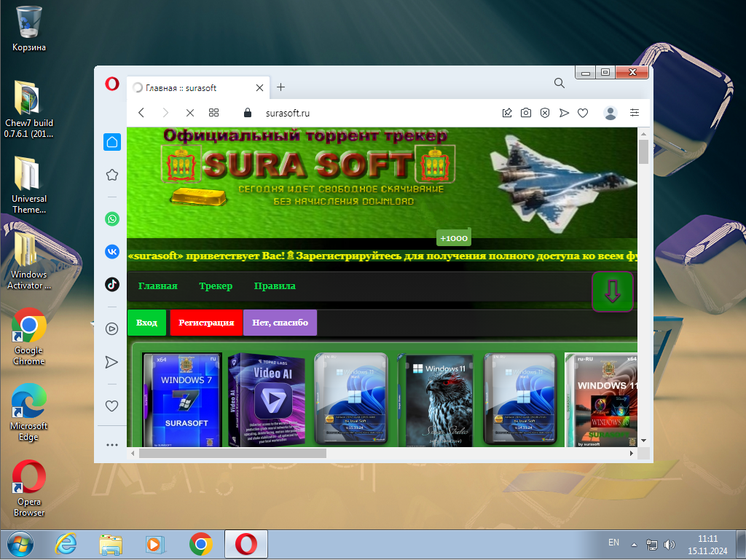Open the Player icon in Opera sidebar

pos(111,328)
